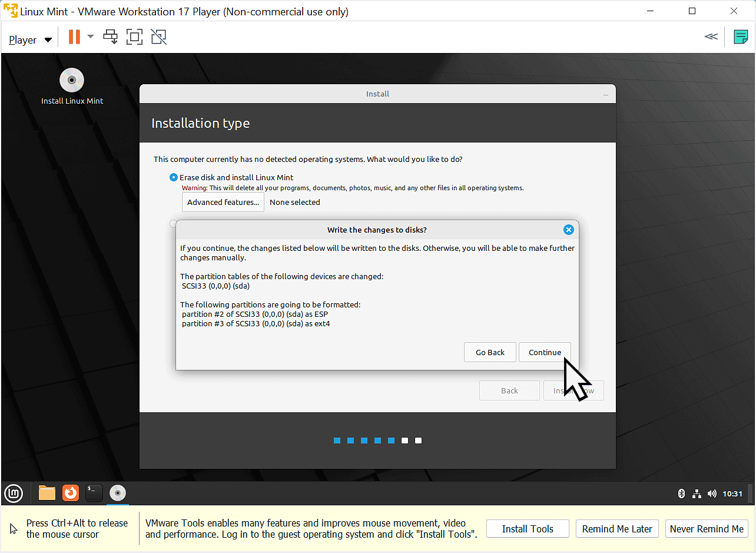Continue writing changes to disks
Image resolution: width=756 pixels, height=553 pixels.
click(544, 352)
